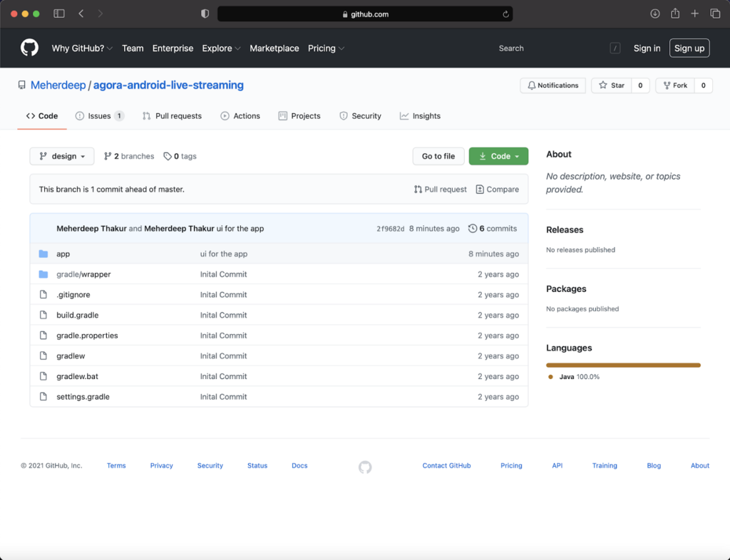Open the gradlew file
The height and width of the screenshot is (560, 730).
(71, 356)
